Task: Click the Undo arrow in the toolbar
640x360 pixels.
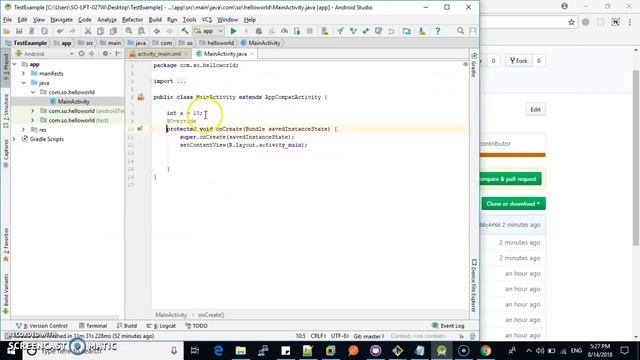Action: [x=60, y=31]
